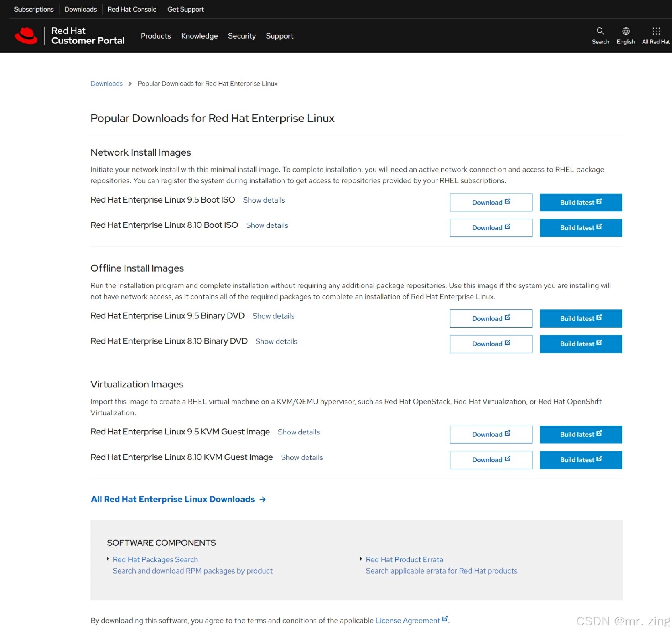This screenshot has width=672, height=633.
Task: Download RHEL 9.5 Boot ISO
Action: pyautogui.click(x=491, y=203)
